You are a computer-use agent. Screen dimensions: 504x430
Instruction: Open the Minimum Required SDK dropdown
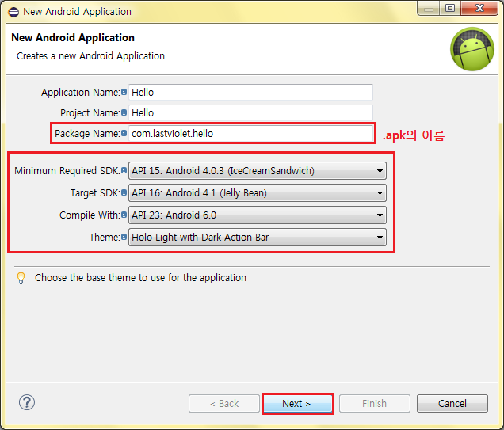point(258,170)
